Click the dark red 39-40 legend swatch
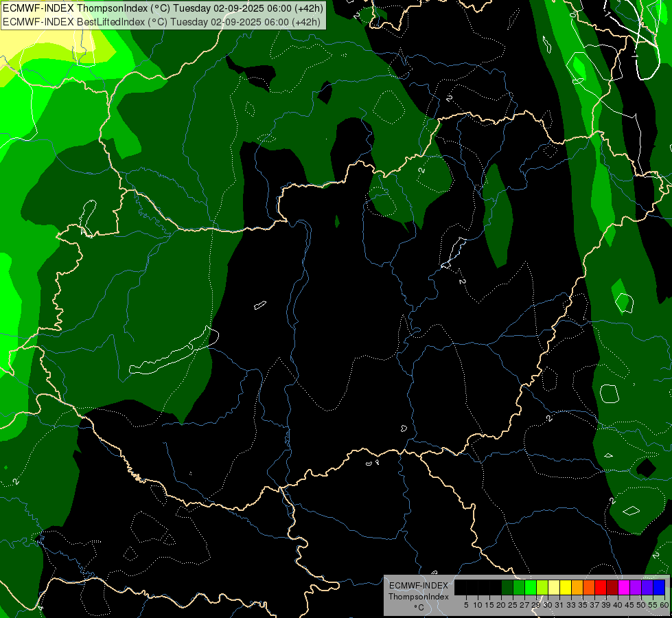This screenshot has height=618, width=672. click(x=612, y=587)
